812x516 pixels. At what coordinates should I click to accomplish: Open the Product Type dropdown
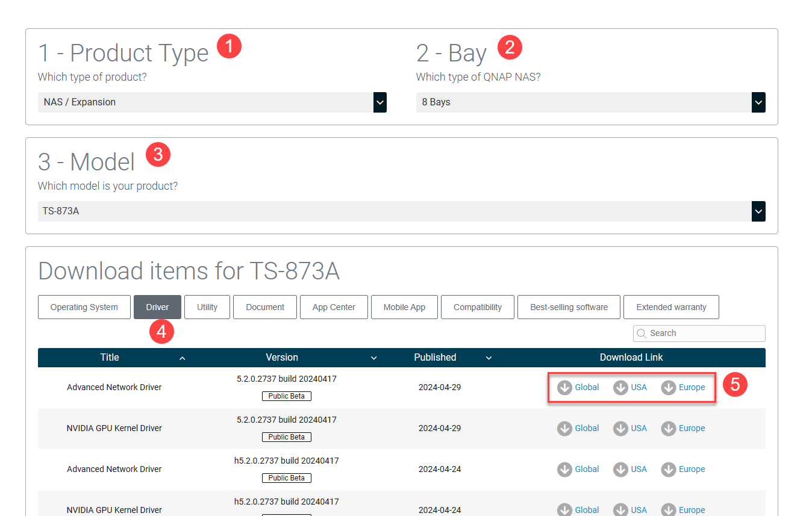pyautogui.click(x=379, y=102)
